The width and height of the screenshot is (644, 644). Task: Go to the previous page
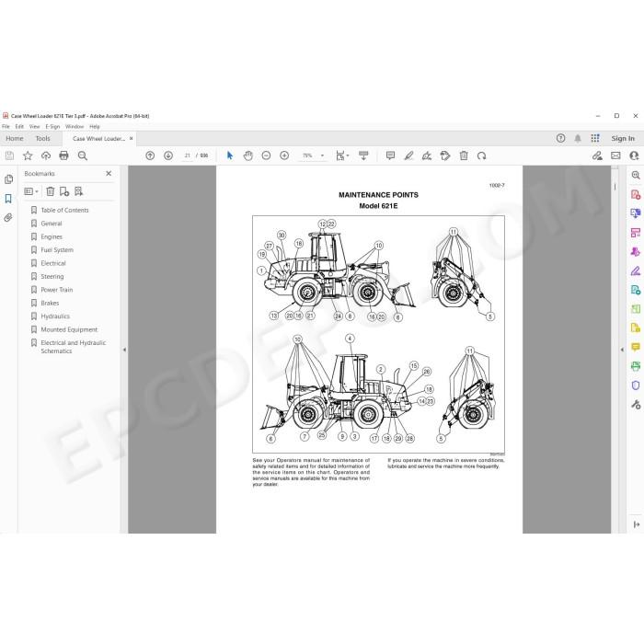(150, 155)
